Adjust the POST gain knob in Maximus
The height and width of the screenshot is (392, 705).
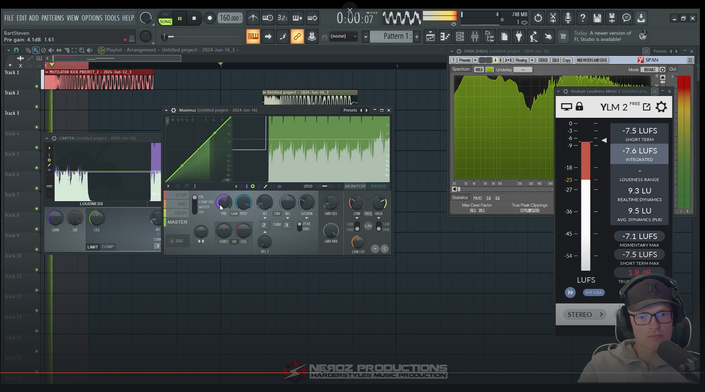[243, 203]
